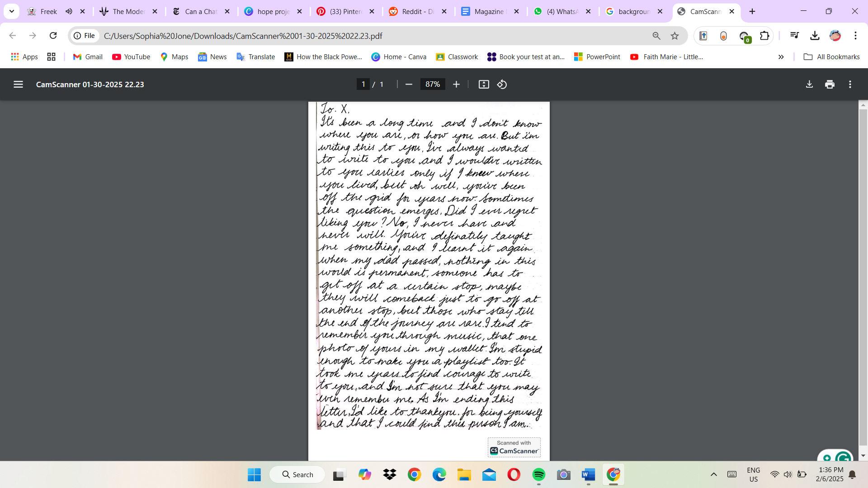Open the PDF viewer more actions menu
Viewport: 868px width, 488px height.
coord(850,84)
